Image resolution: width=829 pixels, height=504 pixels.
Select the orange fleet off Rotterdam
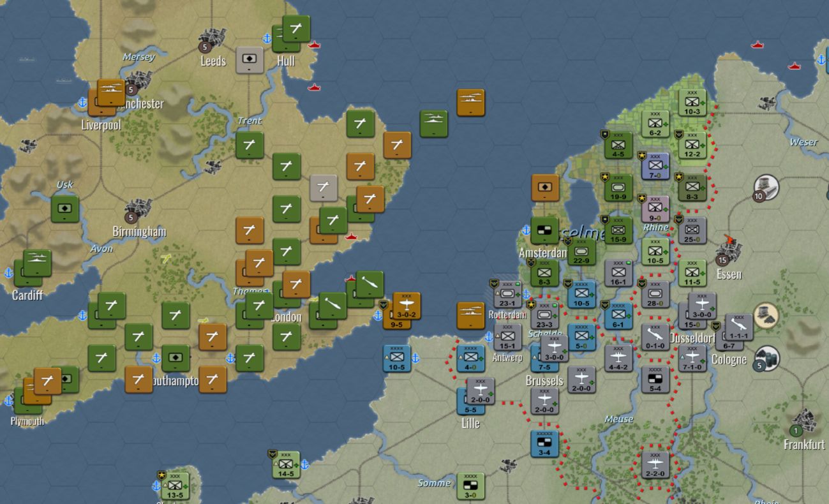tap(470, 316)
